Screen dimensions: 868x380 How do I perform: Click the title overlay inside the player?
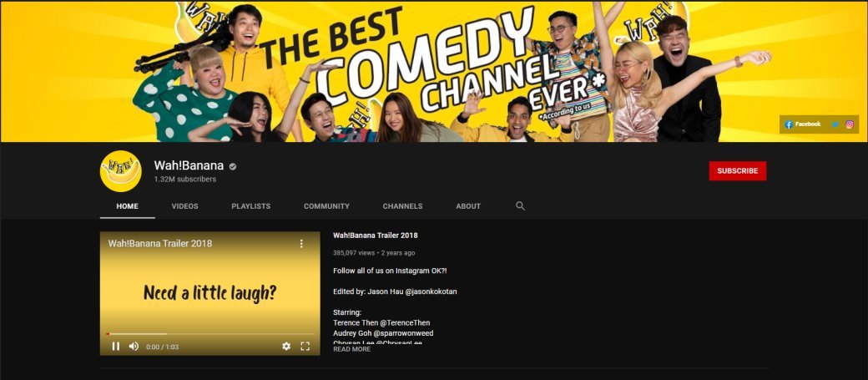click(x=160, y=244)
